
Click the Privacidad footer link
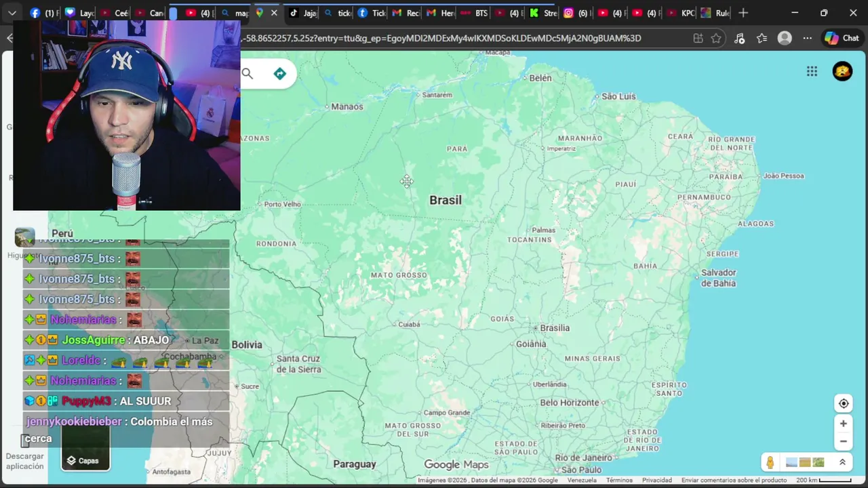coord(657,480)
